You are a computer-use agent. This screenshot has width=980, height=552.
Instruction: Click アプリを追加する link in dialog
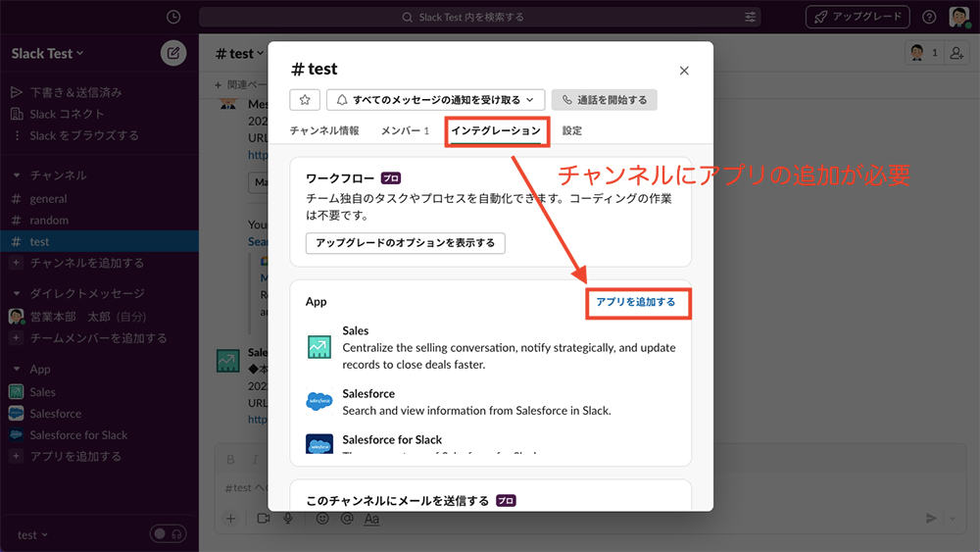636,302
